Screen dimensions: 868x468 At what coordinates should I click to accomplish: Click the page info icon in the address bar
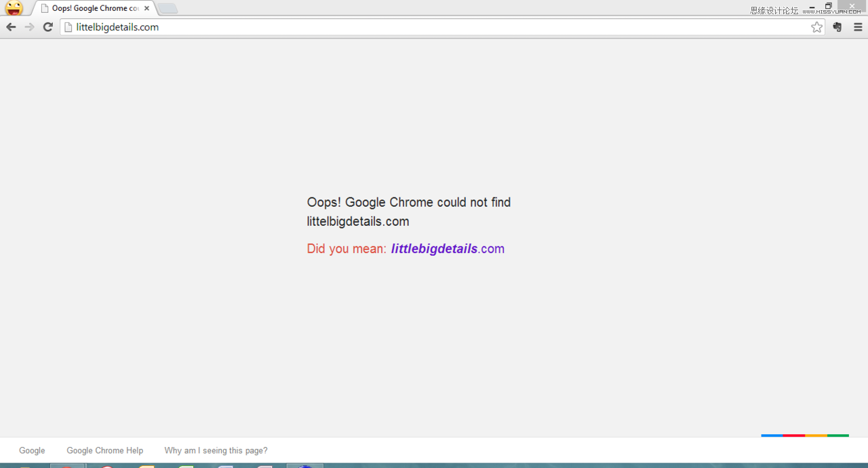[68, 27]
